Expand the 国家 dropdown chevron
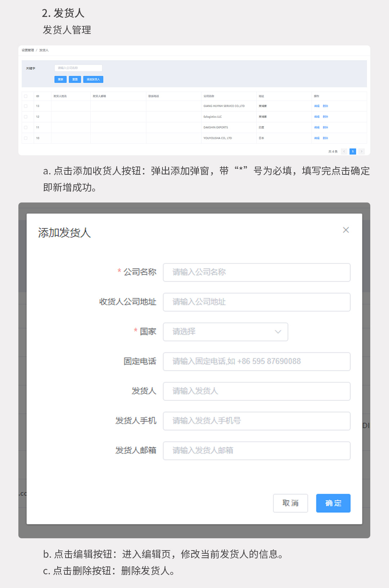The width and height of the screenshot is (389, 588). pos(278,332)
